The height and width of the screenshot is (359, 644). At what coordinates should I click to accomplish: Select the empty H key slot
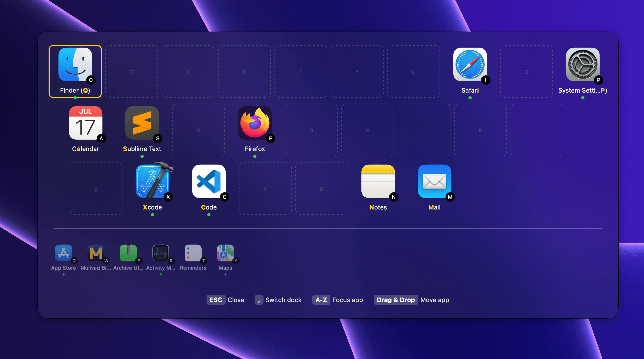(x=368, y=130)
